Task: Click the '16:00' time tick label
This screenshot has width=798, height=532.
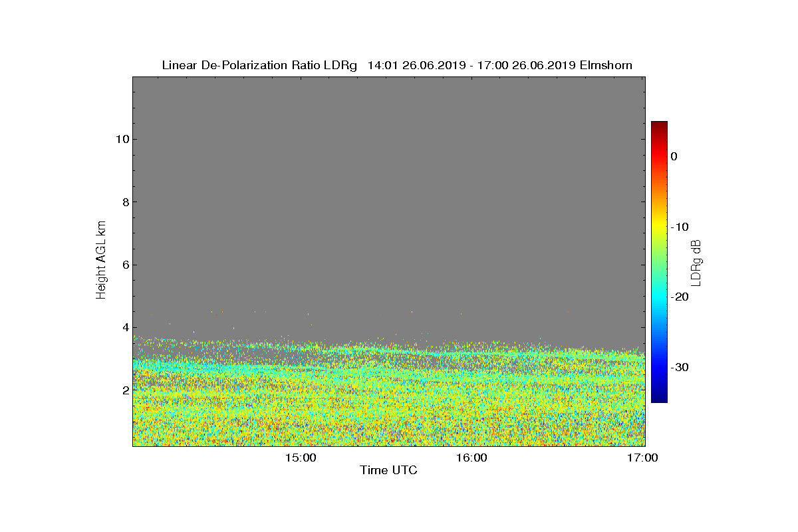Action: pos(472,458)
